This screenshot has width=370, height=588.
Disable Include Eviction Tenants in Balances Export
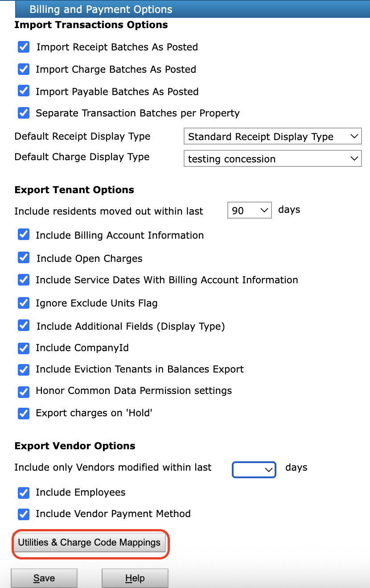click(x=24, y=369)
